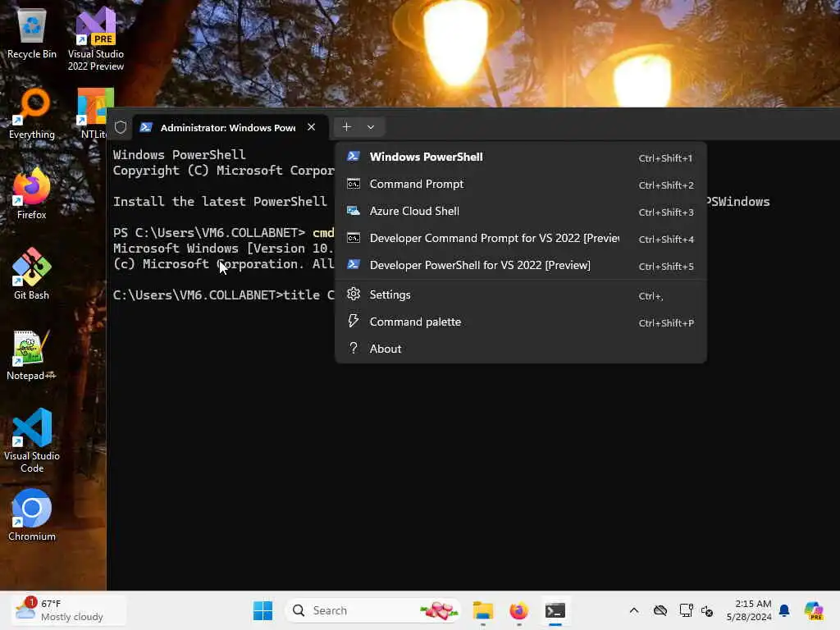
Task: Open Developer PowerShell for VS 2022
Action: 521,265
